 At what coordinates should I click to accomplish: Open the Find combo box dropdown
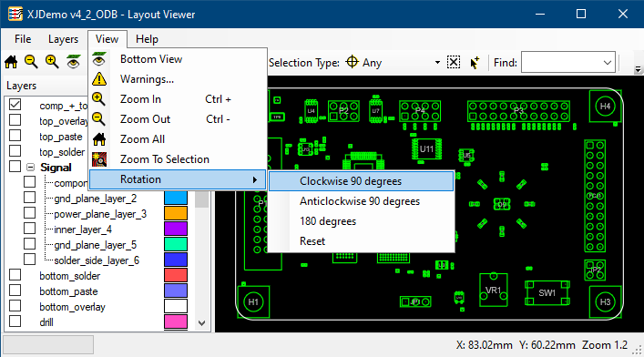click(608, 63)
